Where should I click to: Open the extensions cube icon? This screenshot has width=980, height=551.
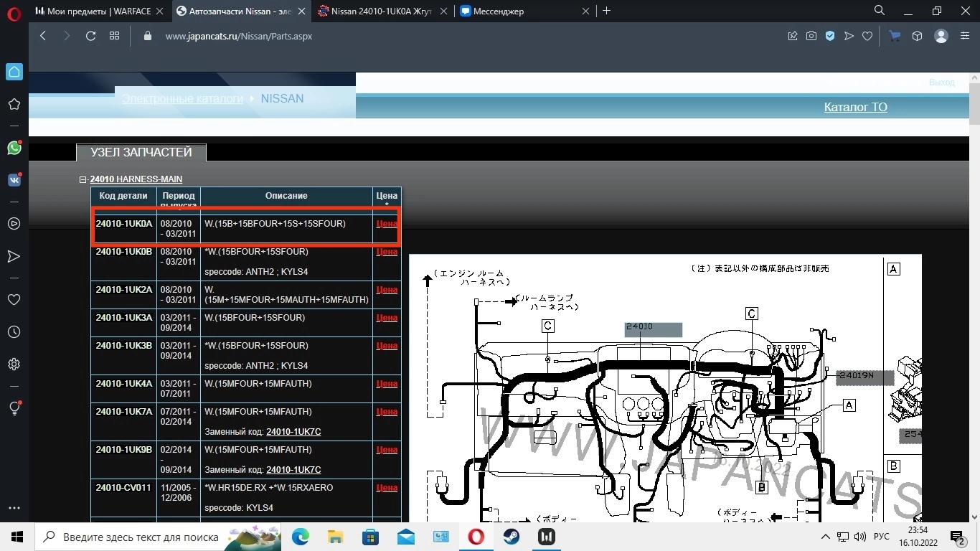pos(917,36)
